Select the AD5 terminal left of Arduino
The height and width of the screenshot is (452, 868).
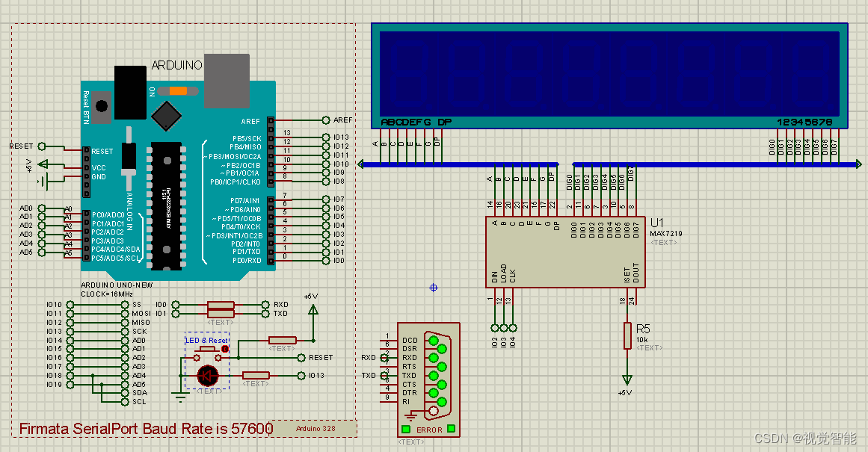point(42,253)
